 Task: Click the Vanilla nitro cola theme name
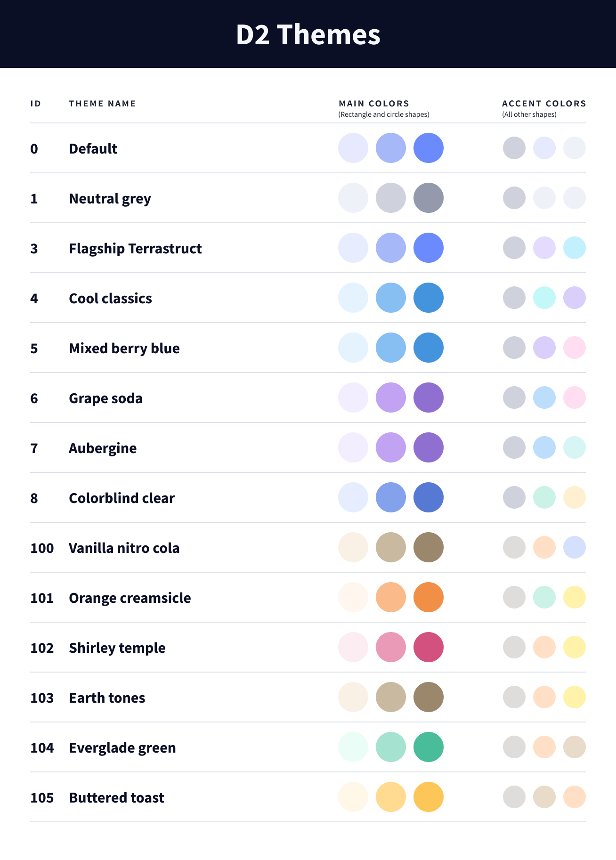click(x=124, y=548)
